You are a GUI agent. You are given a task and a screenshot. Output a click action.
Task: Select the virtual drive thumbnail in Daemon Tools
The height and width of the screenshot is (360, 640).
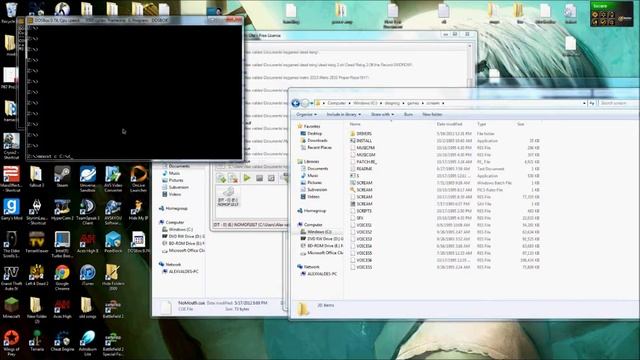pos(228,196)
